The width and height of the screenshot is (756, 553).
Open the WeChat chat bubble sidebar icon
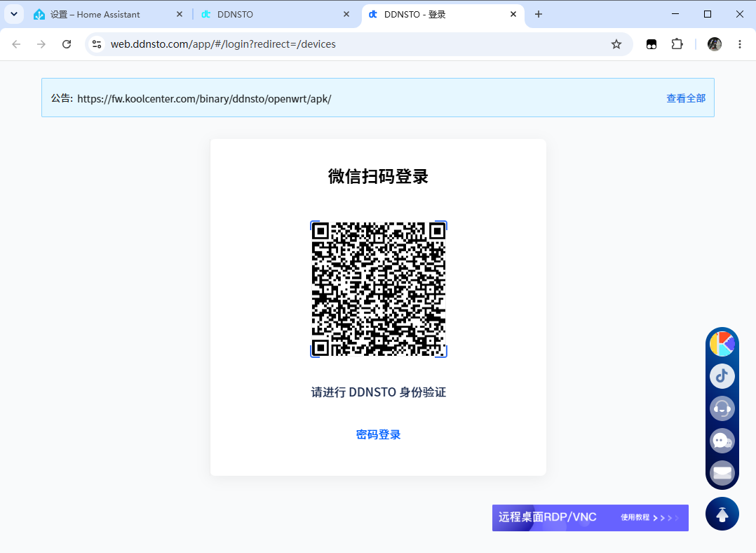pyautogui.click(x=722, y=441)
